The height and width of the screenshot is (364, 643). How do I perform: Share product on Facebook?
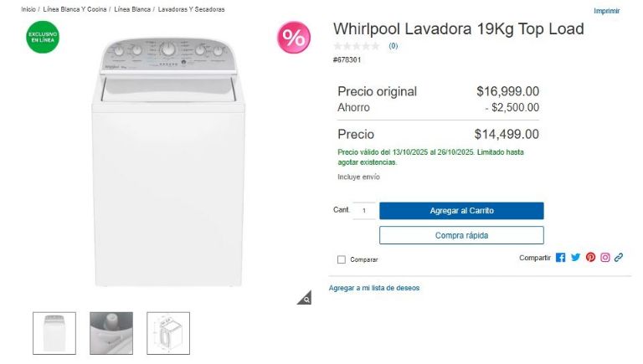[x=561, y=258]
